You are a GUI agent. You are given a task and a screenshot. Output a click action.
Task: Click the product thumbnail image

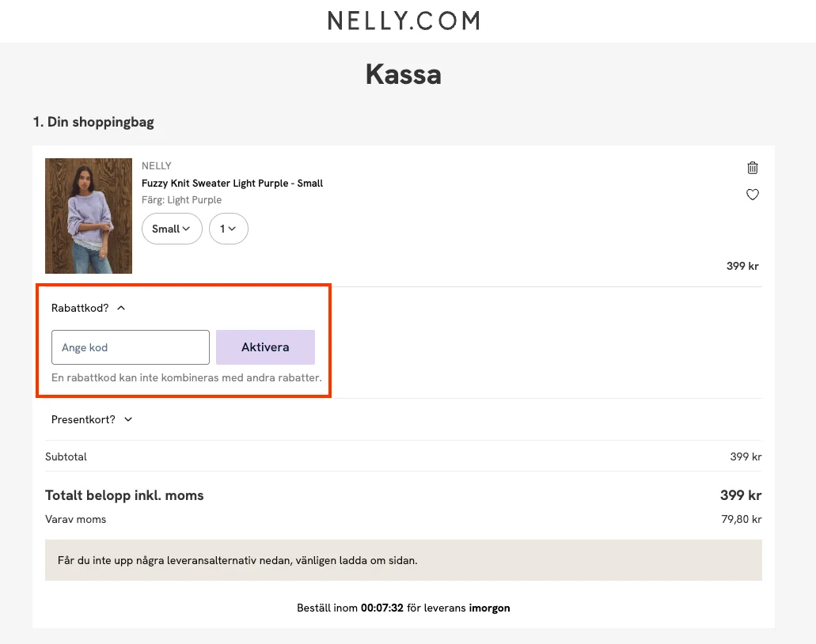coord(89,216)
